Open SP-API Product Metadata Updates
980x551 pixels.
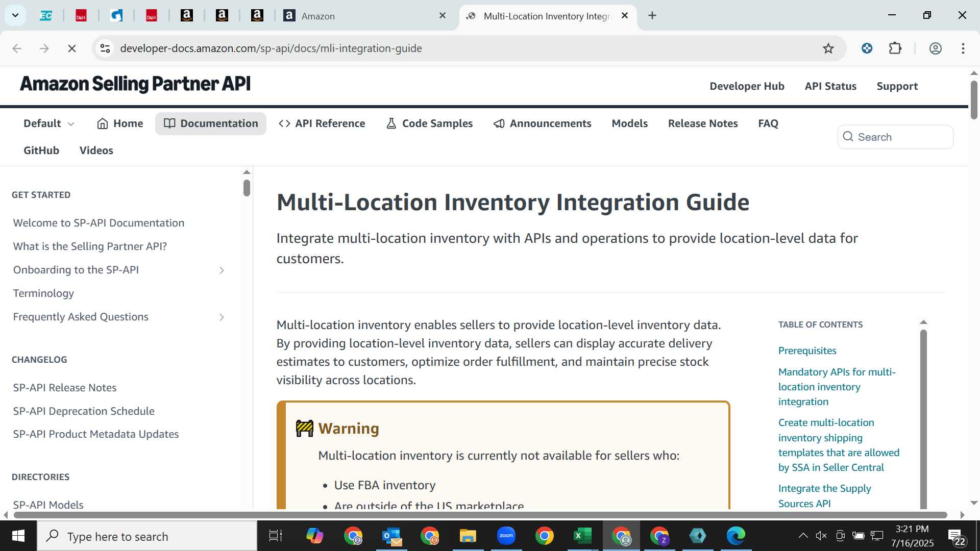coord(96,434)
